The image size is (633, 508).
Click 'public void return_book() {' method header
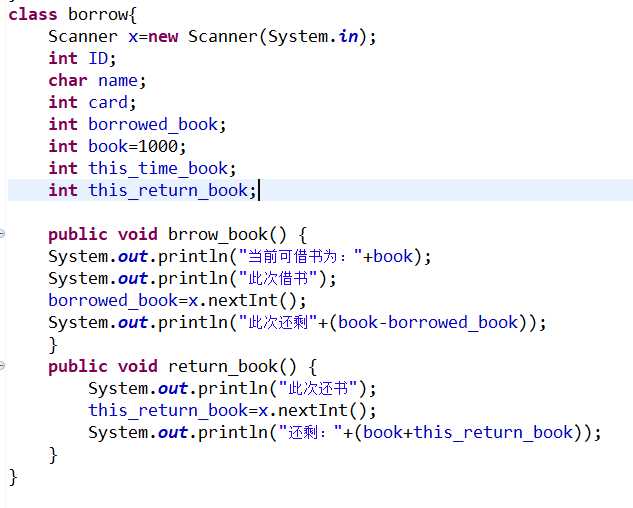[x=182, y=367]
